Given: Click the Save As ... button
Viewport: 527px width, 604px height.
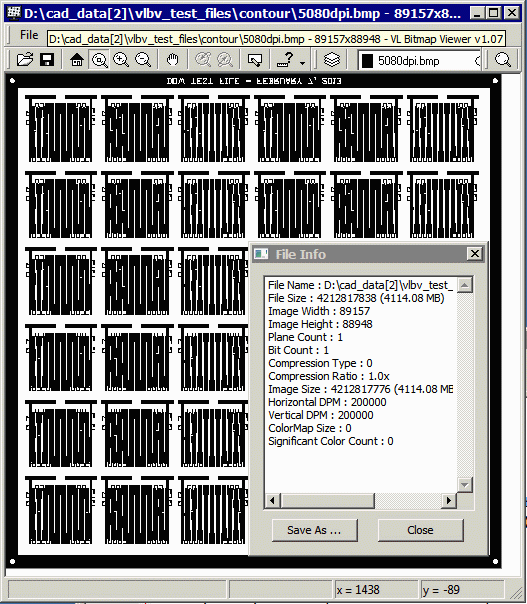Looking at the screenshot, I should click(314, 530).
